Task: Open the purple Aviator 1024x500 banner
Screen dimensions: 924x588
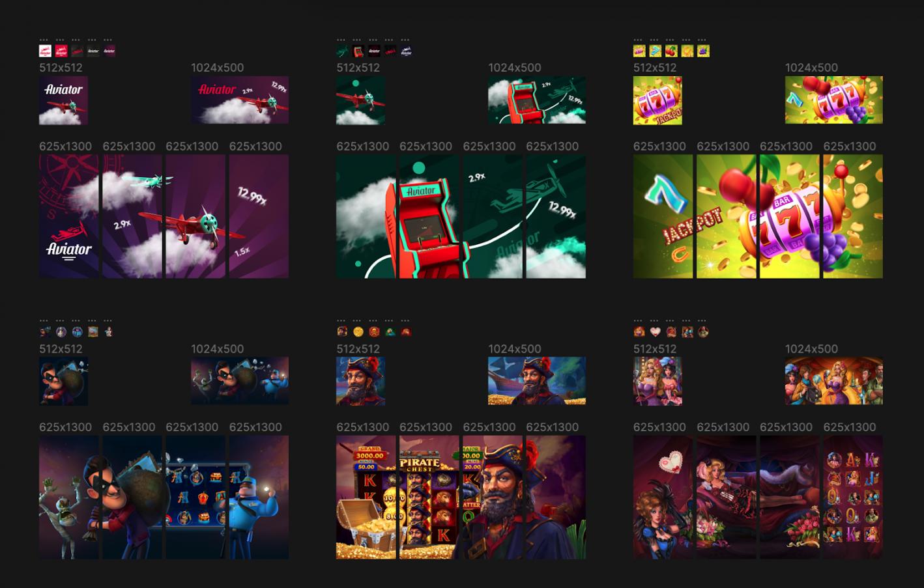Action: click(x=240, y=100)
